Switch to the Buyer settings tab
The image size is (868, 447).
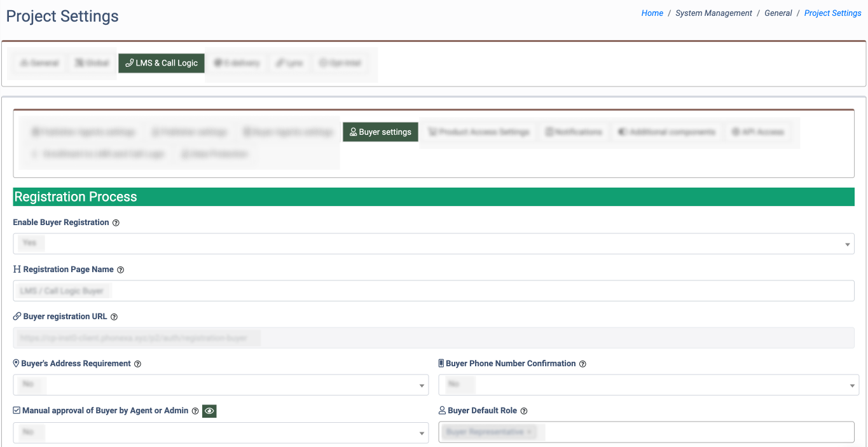point(380,132)
